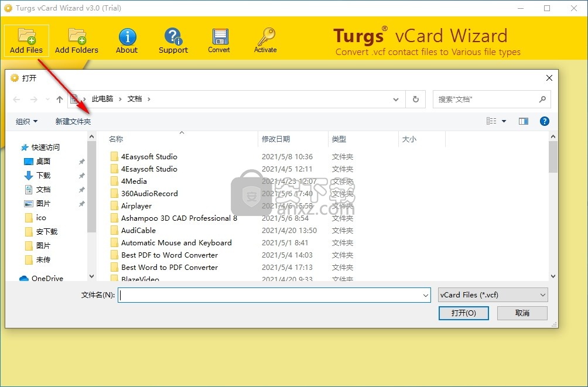Select the AudiCable folder icon

pyautogui.click(x=114, y=230)
